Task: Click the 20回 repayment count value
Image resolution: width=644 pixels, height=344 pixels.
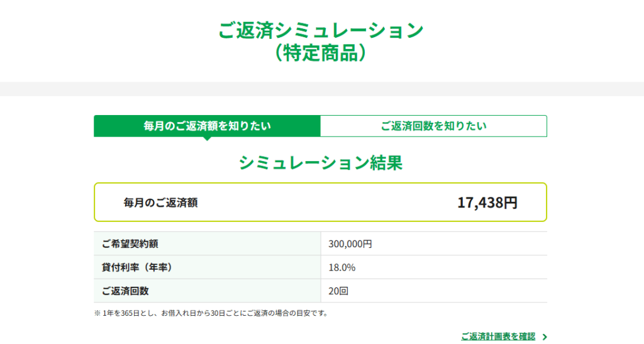Action: coord(338,291)
